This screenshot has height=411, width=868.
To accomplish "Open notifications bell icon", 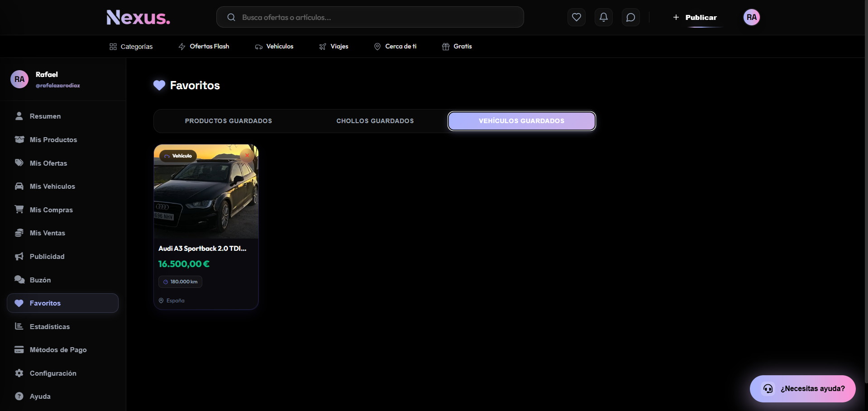I will (603, 17).
